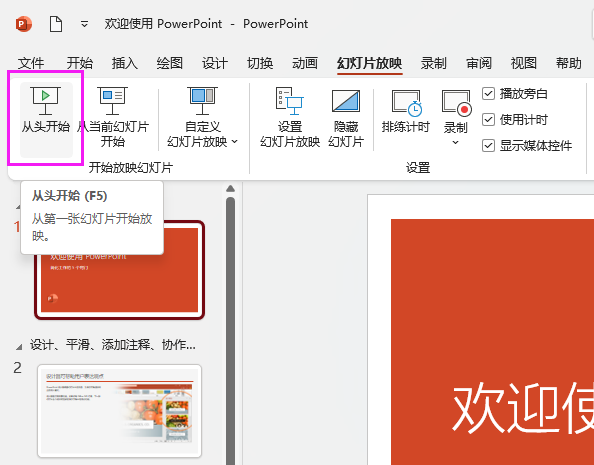The image size is (594, 465).
Task: Switch to the 绘图 tab
Action: pyautogui.click(x=170, y=63)
